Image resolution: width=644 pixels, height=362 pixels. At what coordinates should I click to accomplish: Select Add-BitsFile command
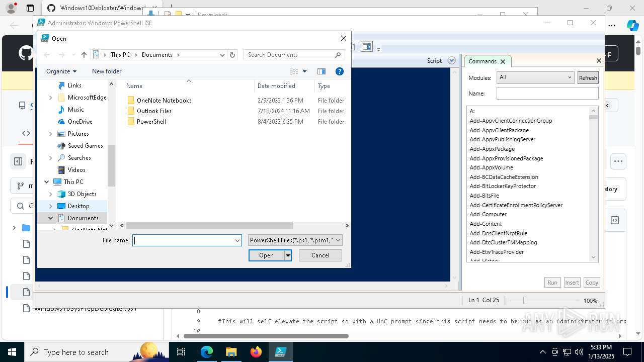[x=484, y=196]
